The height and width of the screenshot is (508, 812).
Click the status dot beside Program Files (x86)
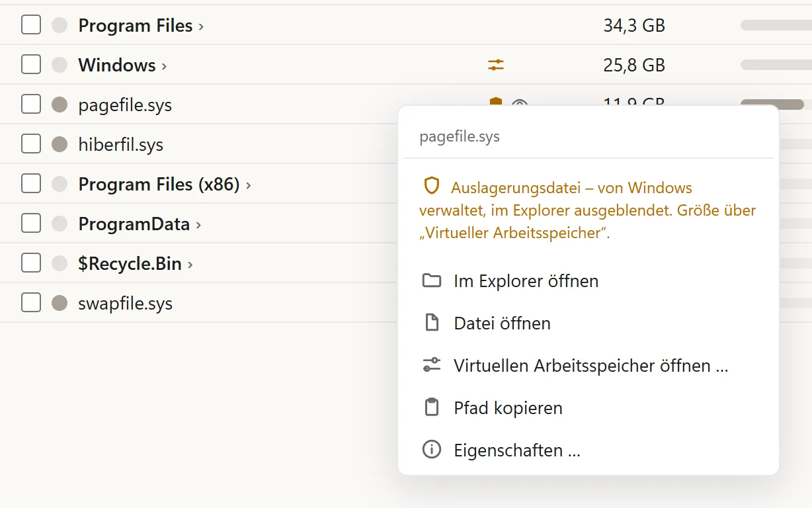coord(60,184)
